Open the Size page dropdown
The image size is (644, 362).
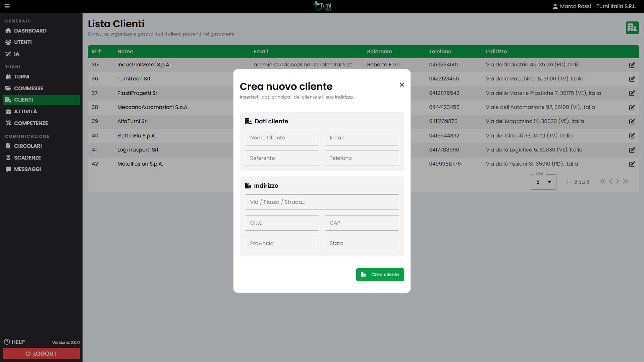[543, 182]
